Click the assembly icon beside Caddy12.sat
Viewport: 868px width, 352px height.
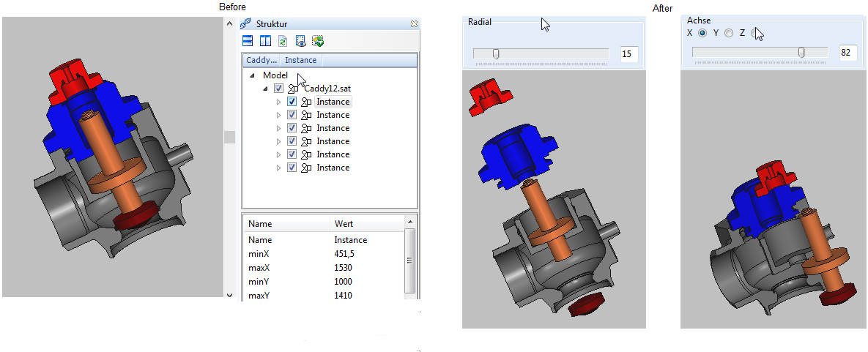[294, 89]
